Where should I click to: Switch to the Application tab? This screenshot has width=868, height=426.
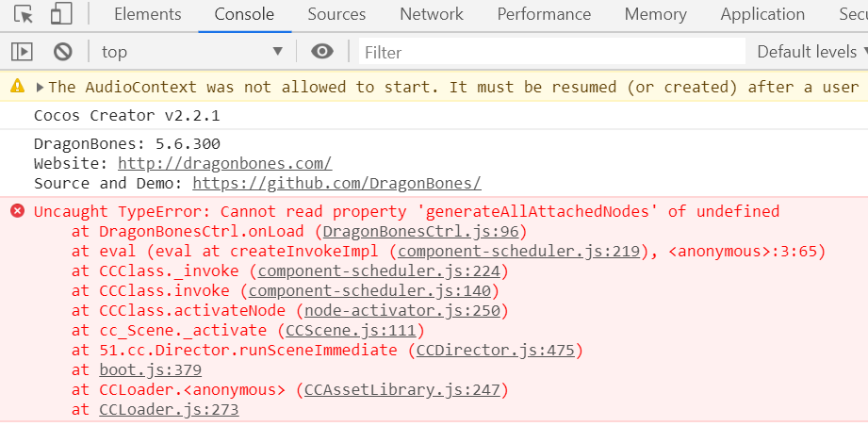click(762, 14)
